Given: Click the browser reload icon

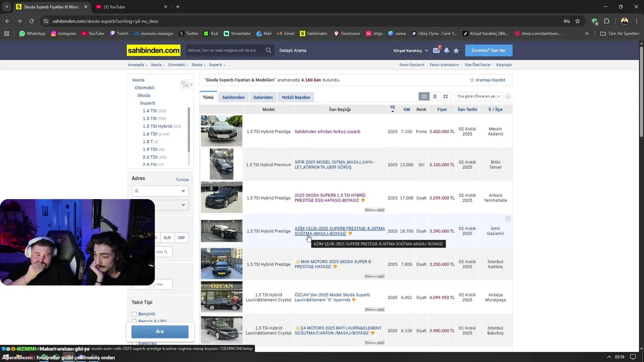Looking at the screenshot, I should (x=31, y=21).
